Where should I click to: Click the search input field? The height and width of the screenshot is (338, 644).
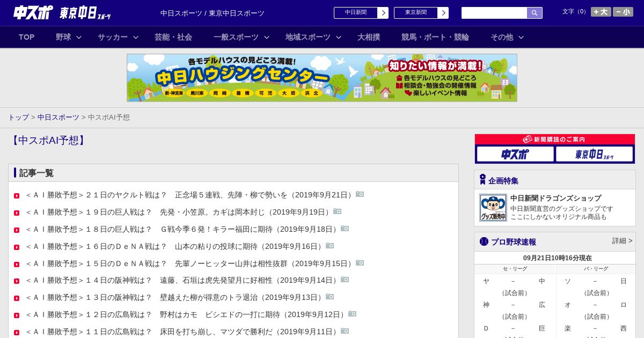tap(494, 13)
